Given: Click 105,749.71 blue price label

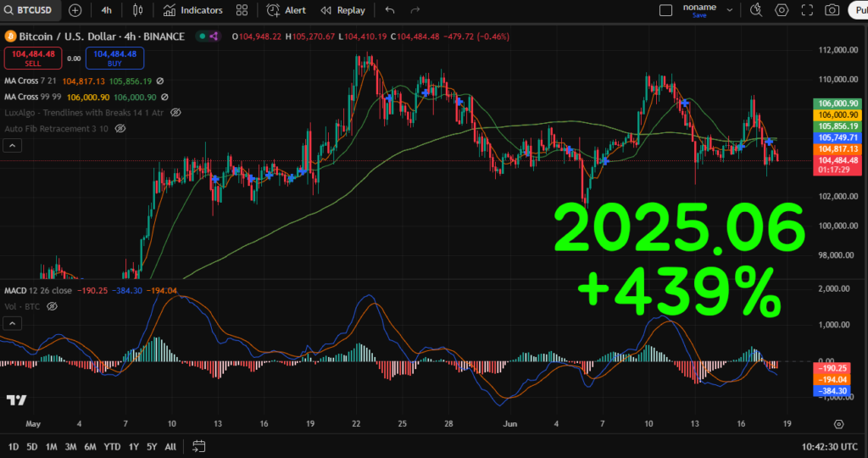Looking at the screenshot, I should point(837,138).
